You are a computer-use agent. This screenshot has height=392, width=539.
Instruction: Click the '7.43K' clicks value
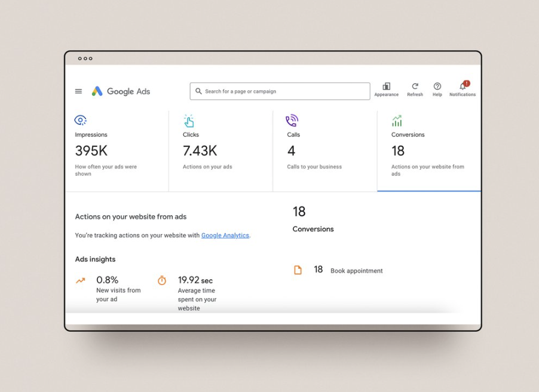click(200, 151)
